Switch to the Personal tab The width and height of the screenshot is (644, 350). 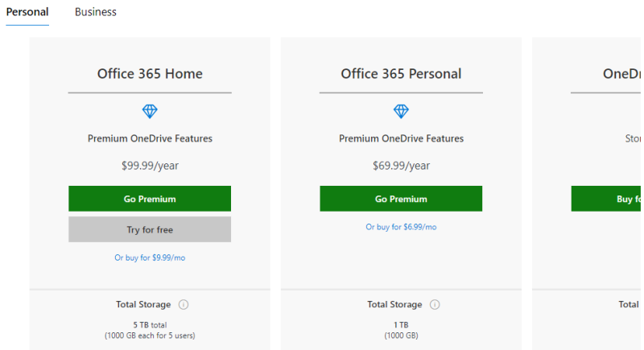click(x=27, y=12)
